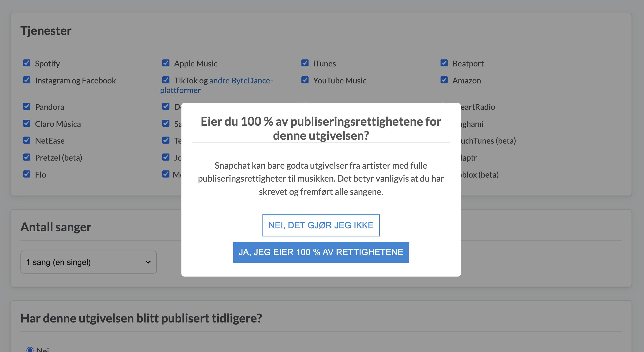Uncheck Pretzel (beta) checkbox
Screen dimensions: 644x352
27,157
